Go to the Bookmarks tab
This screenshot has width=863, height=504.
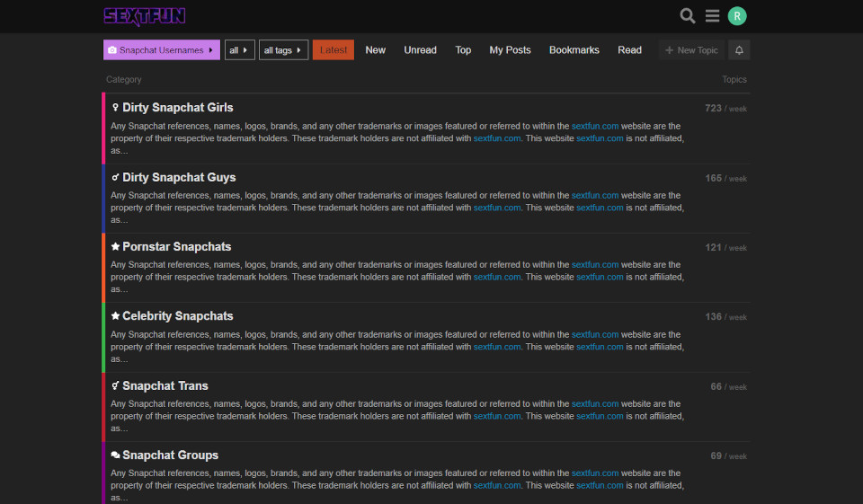point(574,50)
